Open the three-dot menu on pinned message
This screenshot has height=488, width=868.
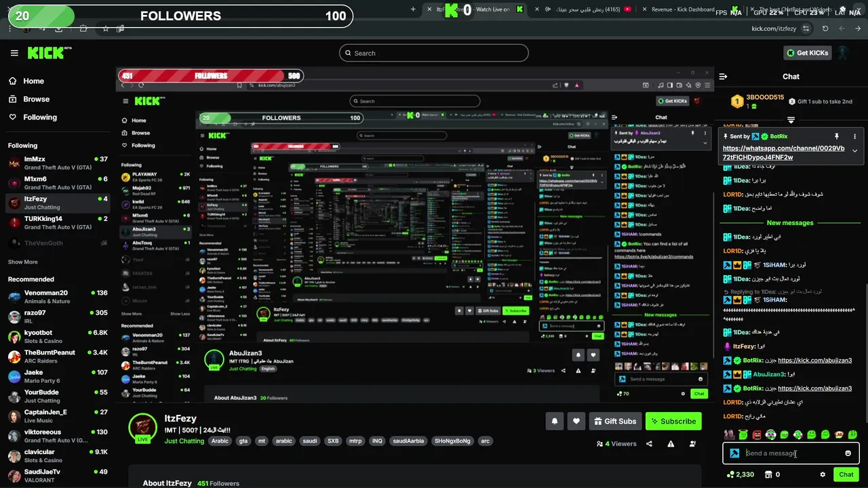tap(854, 136)
